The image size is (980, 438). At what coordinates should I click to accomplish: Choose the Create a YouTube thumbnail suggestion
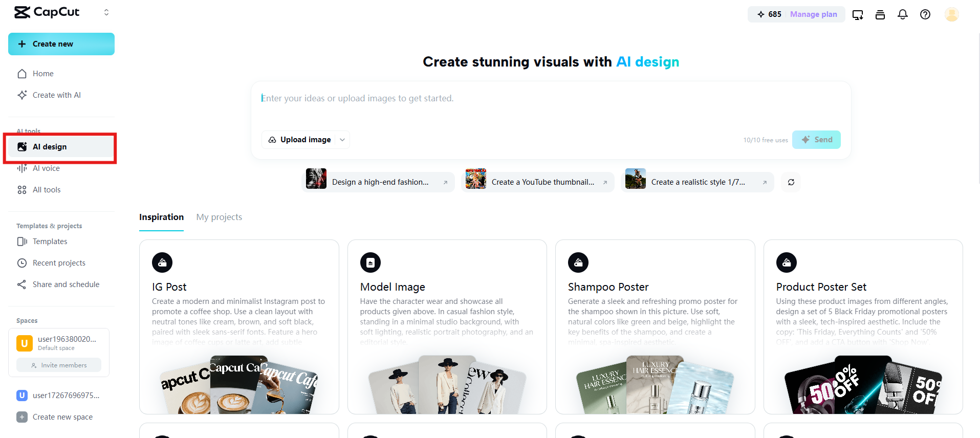(x=538, y=182)
